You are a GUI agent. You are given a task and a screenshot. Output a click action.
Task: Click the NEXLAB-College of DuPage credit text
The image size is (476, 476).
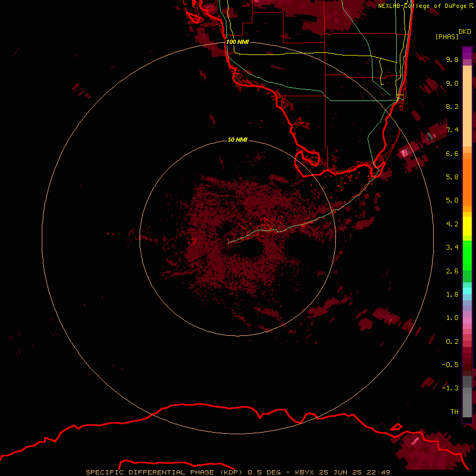click(x=422, y=6)
